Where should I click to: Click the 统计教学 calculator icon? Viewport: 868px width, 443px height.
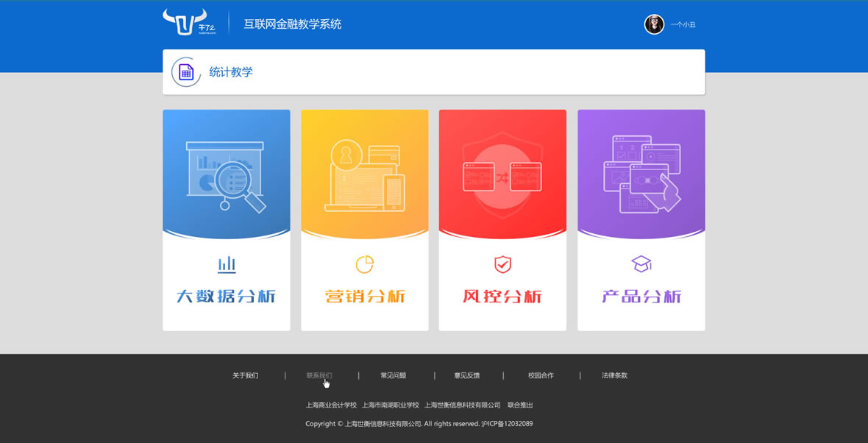pos(186,72)
